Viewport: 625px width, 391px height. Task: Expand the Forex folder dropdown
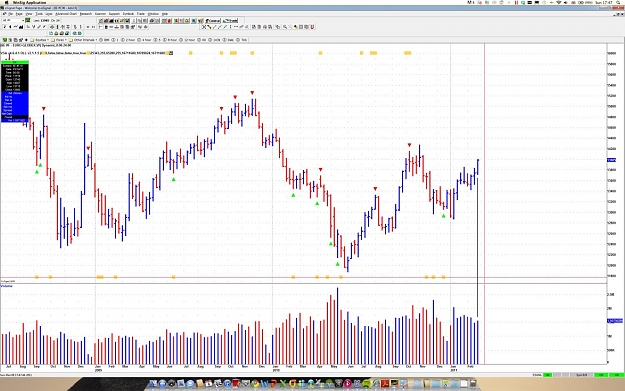click(x=60, y=40)
